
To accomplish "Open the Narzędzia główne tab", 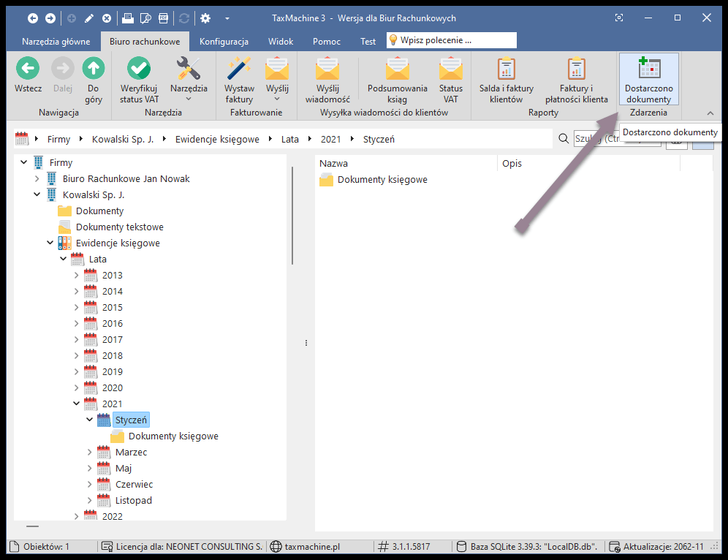I will point(56,42).
